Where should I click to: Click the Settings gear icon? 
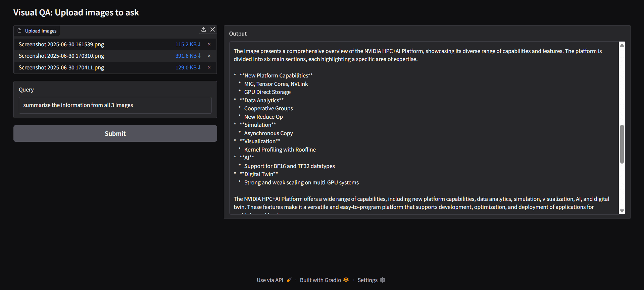pos(383,280)
